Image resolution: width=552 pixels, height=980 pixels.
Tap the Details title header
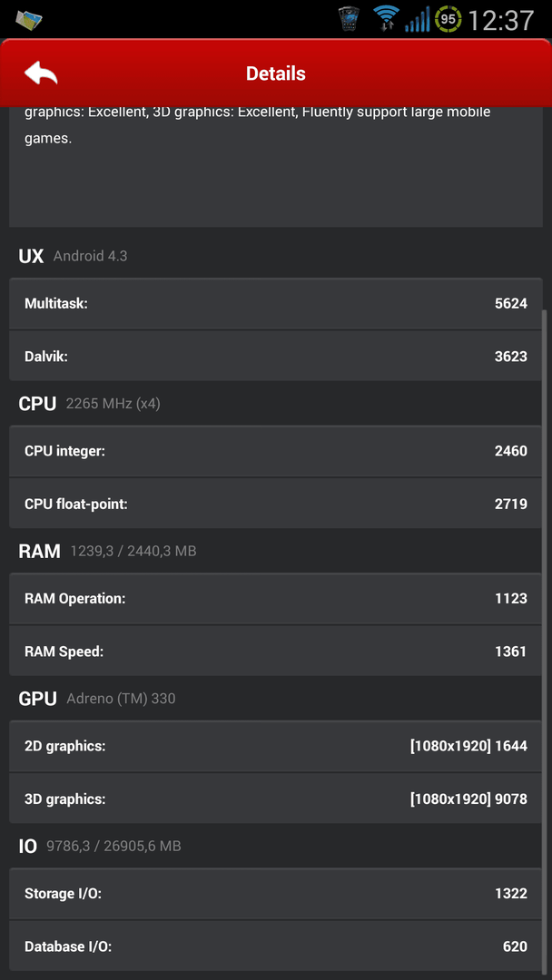[x=276, y=73]
